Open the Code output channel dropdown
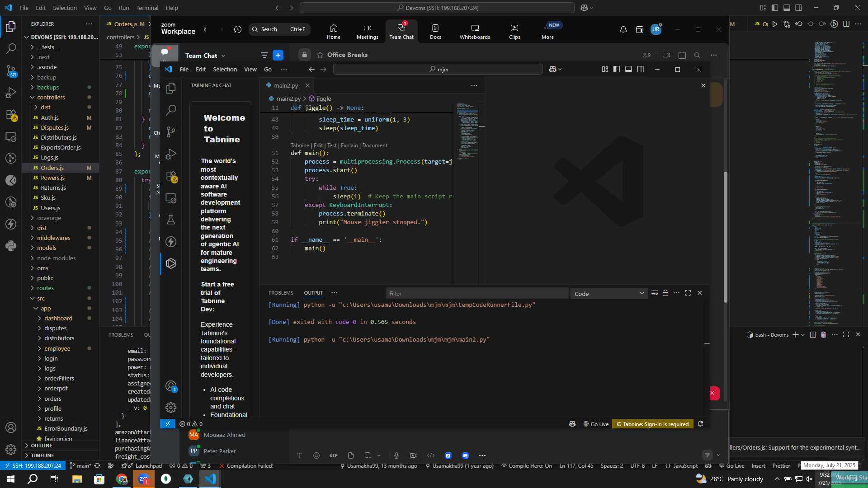Image resolution: width=868 pixels, height=488 pixels. point(609,294)
